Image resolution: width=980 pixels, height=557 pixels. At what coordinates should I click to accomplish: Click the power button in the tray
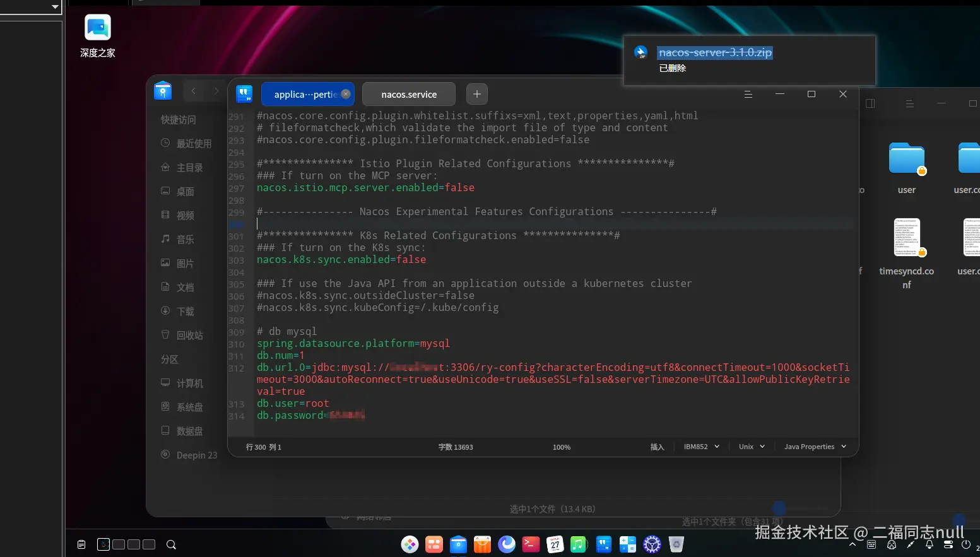click(966, 544)
